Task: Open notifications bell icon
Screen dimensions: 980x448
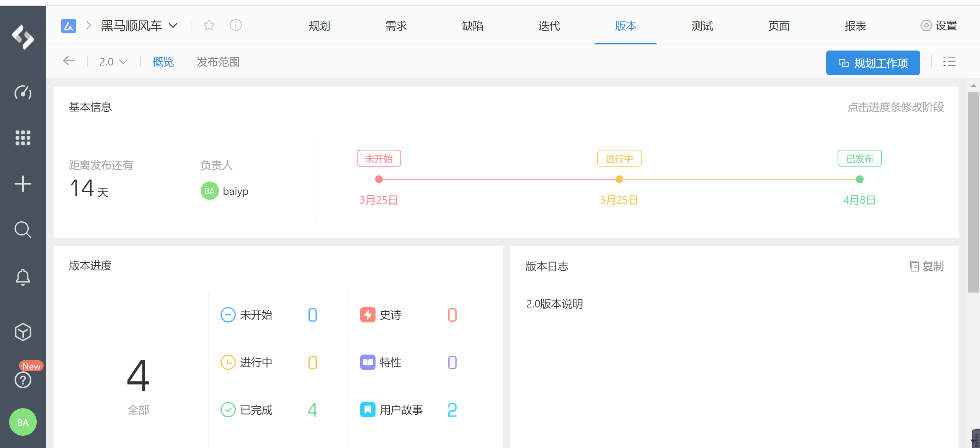Action: pyautogui.click(x=23, y=277)
